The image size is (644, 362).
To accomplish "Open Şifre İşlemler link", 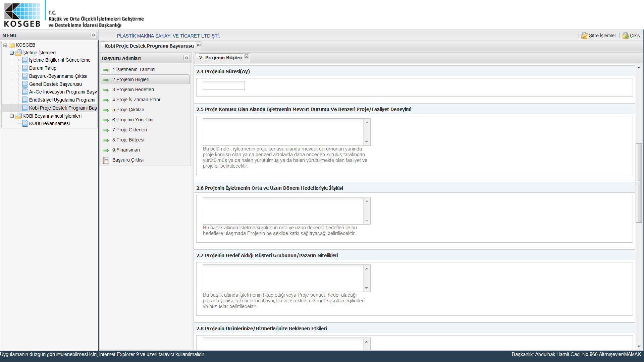I will click(x=602, y=36).
